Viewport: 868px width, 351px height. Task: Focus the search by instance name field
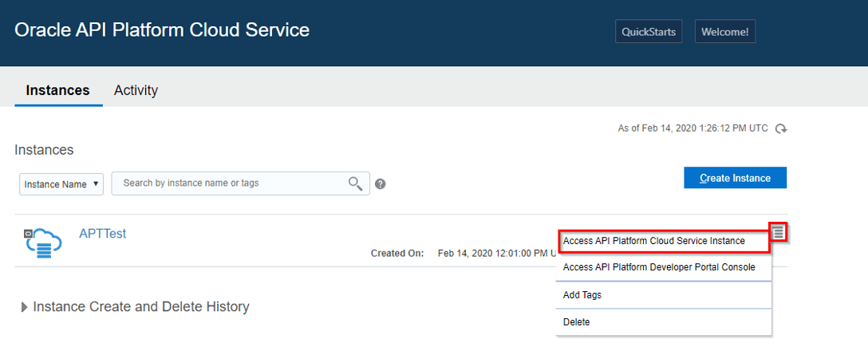(240, 183)
